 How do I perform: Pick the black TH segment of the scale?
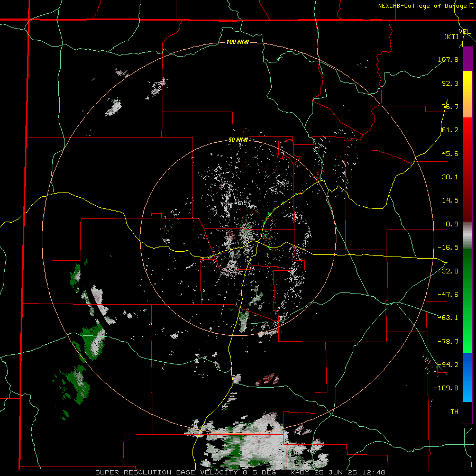click(467, 412)
